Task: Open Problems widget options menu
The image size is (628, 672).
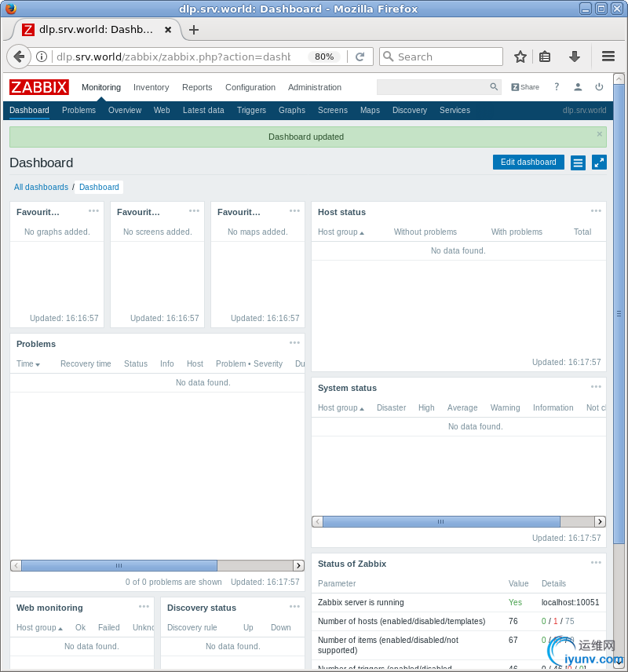Action: point(294,343)
